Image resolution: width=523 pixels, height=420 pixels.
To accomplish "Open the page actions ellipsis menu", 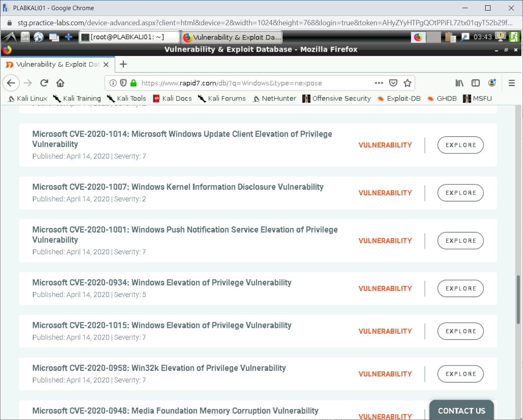I will (379, 83).
